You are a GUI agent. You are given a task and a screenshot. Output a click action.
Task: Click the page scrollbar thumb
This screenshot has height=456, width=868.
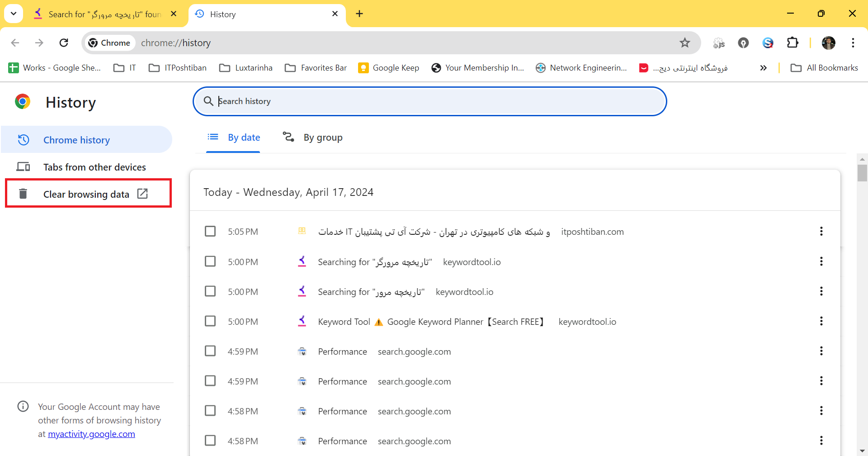(862, 173)
